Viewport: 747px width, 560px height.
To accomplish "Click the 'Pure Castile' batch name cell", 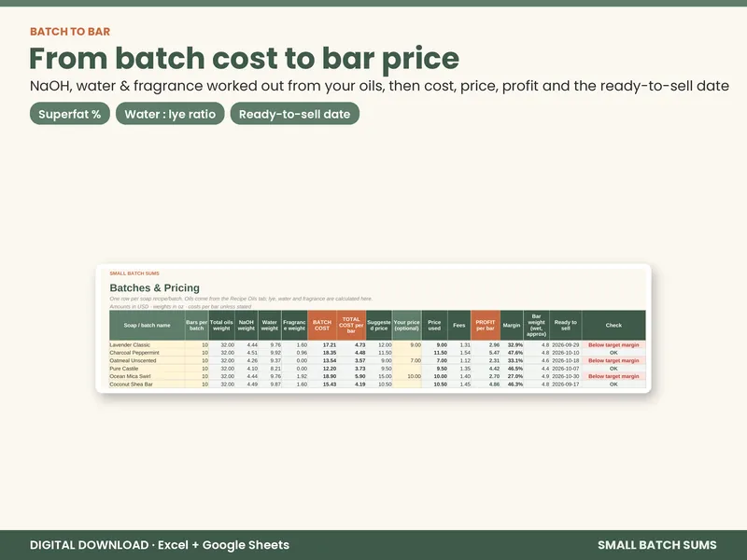I will [x=147, y=369].
